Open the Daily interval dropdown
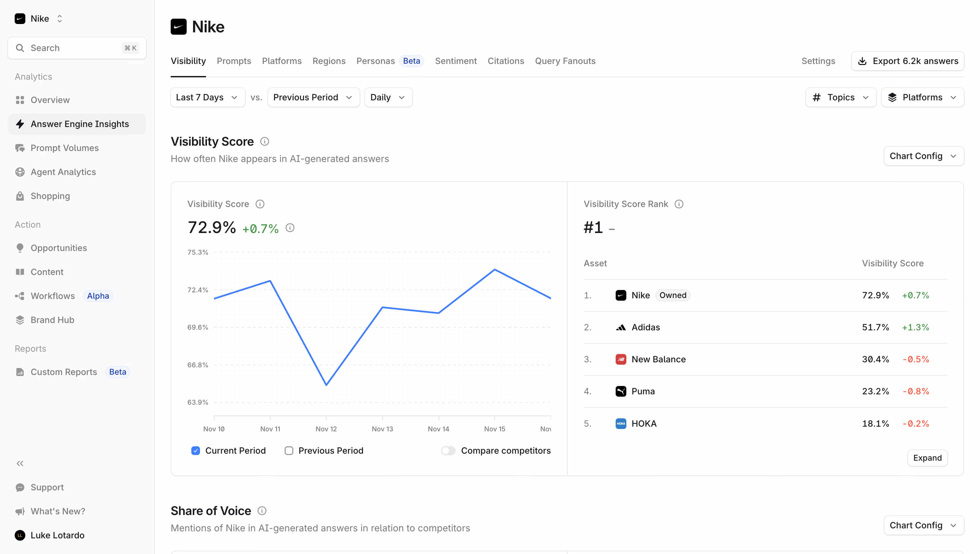 [388, 97]
